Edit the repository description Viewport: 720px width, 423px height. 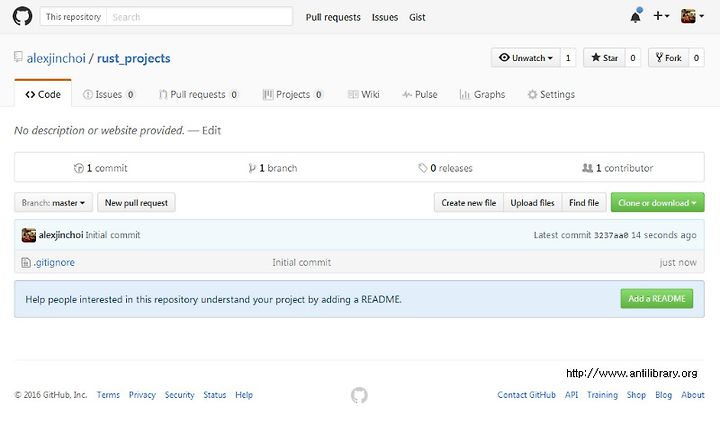(x=211, y=130)
